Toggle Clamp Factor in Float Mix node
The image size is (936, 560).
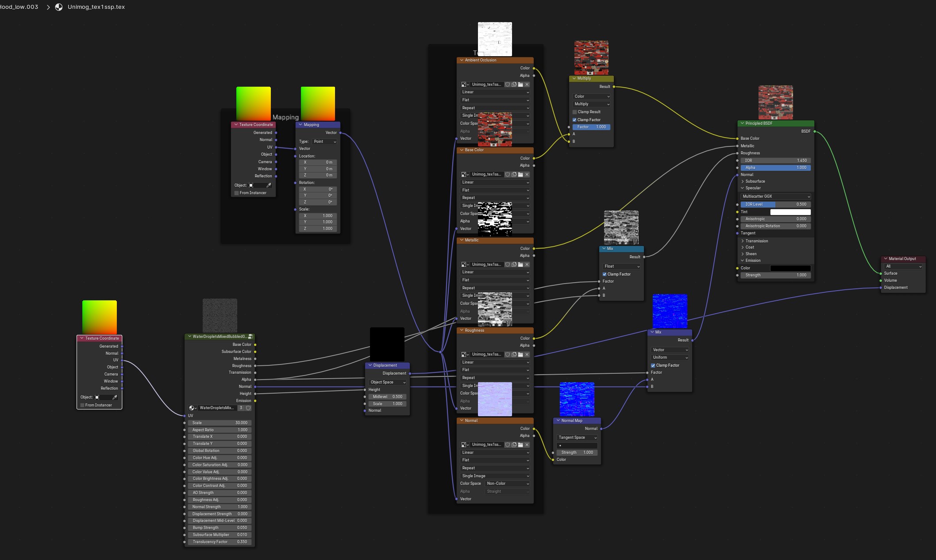605,274
